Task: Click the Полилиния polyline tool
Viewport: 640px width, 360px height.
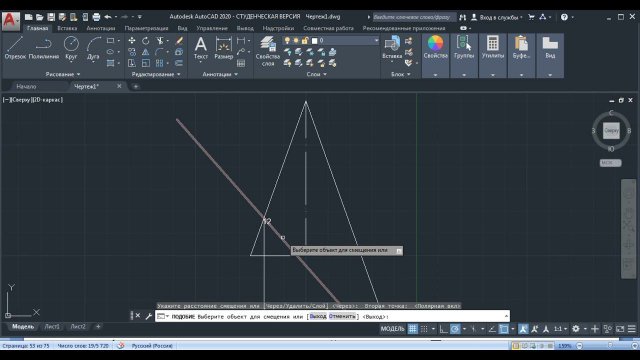Action: pos(44,48)
